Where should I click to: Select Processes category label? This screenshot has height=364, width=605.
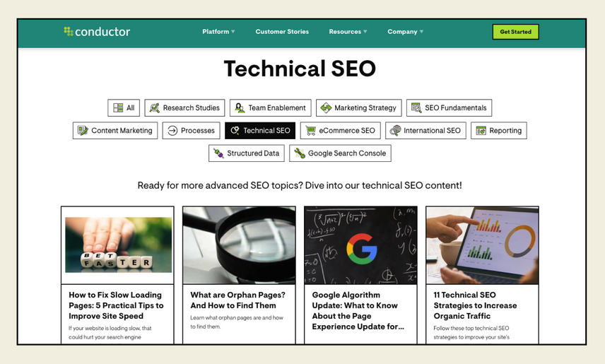coord(198,131)
